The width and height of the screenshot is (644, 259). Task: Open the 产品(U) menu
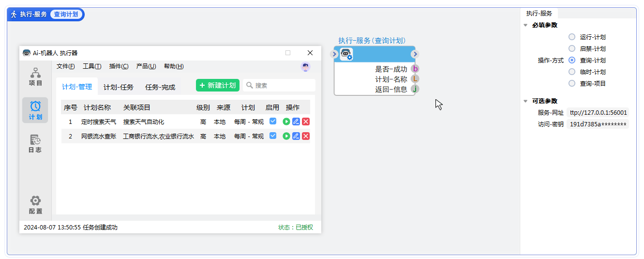coord(146,67)
